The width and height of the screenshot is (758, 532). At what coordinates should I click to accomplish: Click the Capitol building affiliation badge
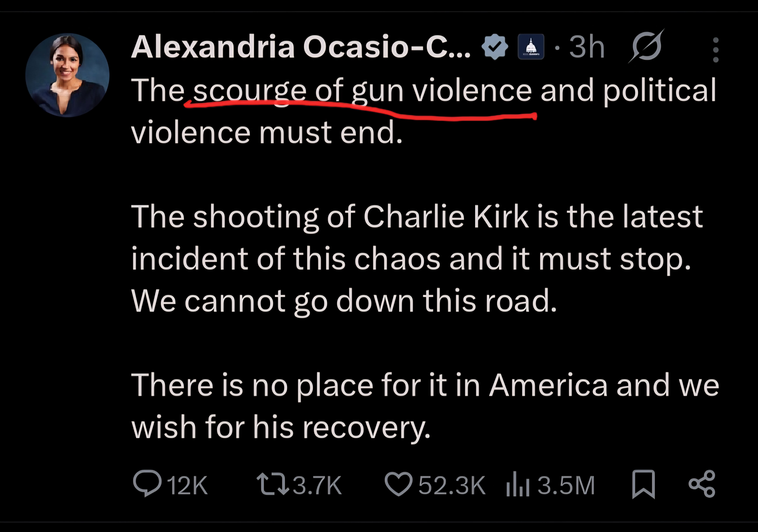531,47
